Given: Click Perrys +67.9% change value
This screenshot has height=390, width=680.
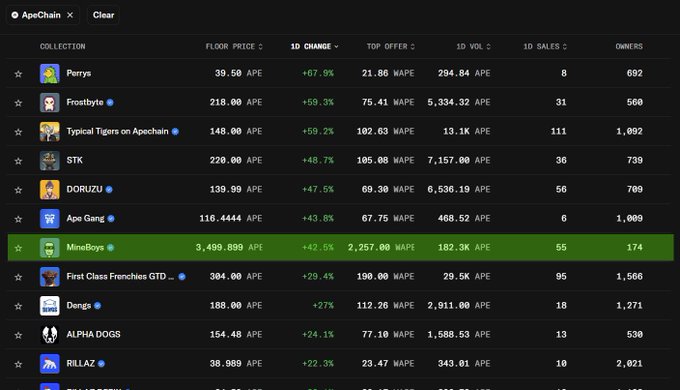Looking at the screenshot, I should click(317, 73).
